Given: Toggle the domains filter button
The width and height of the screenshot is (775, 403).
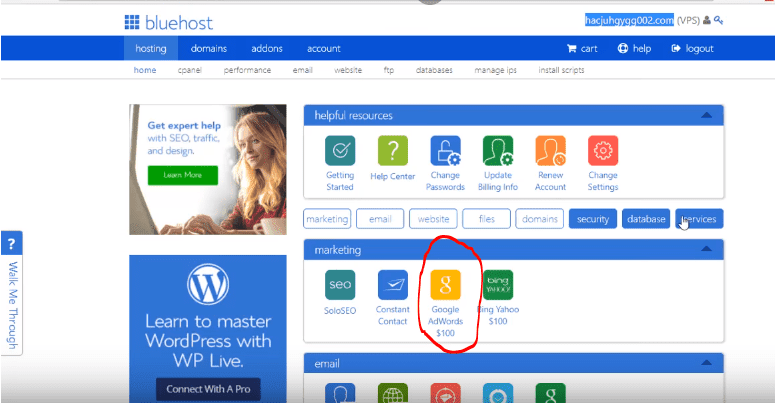Looking at the screenshot, I should click(x=540, y=219).
